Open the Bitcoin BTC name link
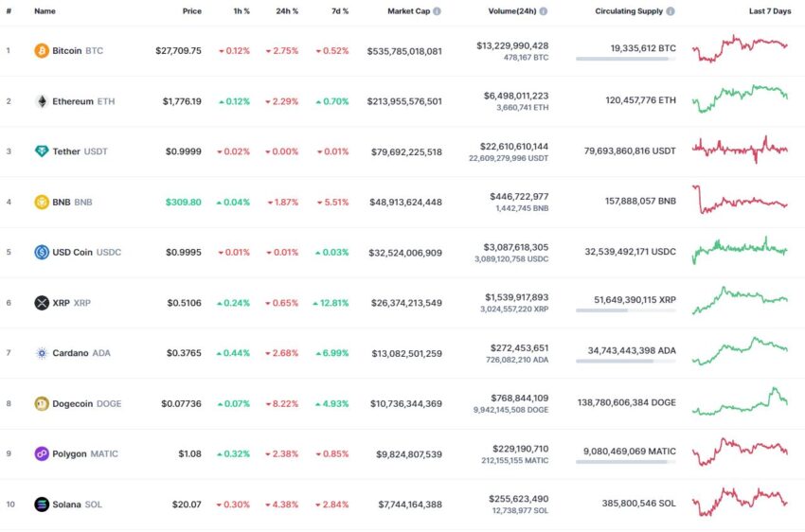Screen dimensions: 805x532 point(78,51)
